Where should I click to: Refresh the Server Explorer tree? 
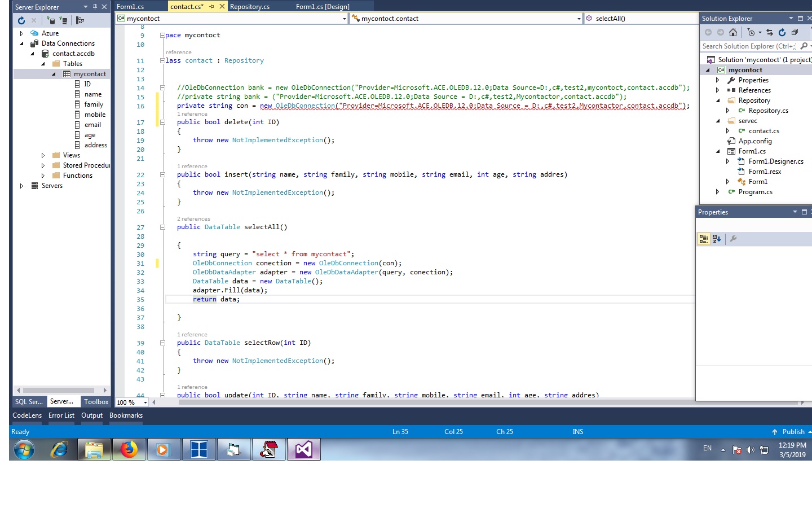pyautogui.click(x=21, y=20)
